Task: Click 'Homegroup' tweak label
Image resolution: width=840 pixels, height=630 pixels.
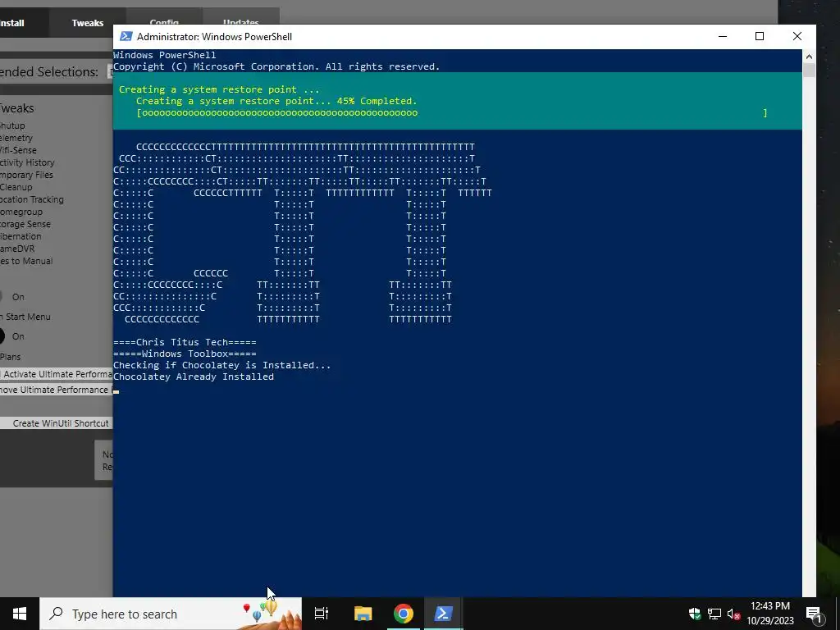Action: click(x=21, y=212)
